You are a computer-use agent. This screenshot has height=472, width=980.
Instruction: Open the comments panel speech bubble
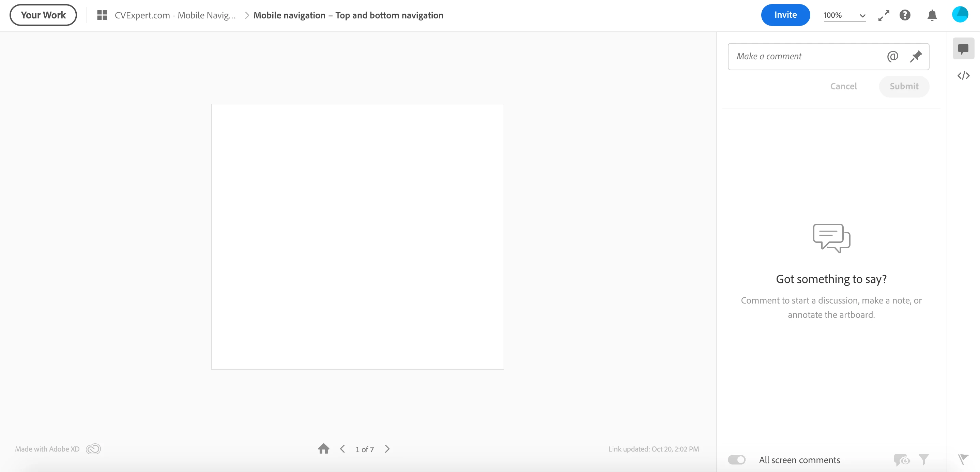click(x=963, y=49)
